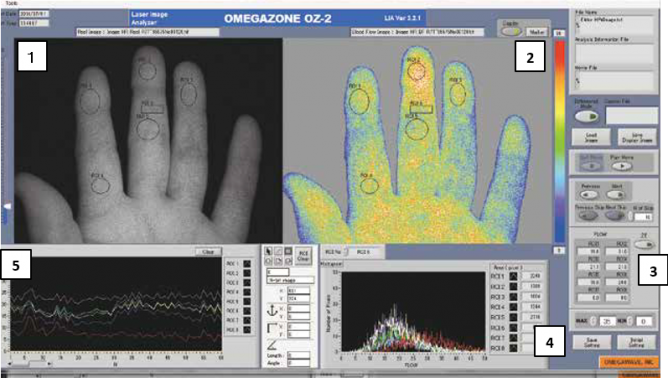Click the angle measurement icon above Length
Viewport: 668px width, 378px height.
tap(272, 345)
